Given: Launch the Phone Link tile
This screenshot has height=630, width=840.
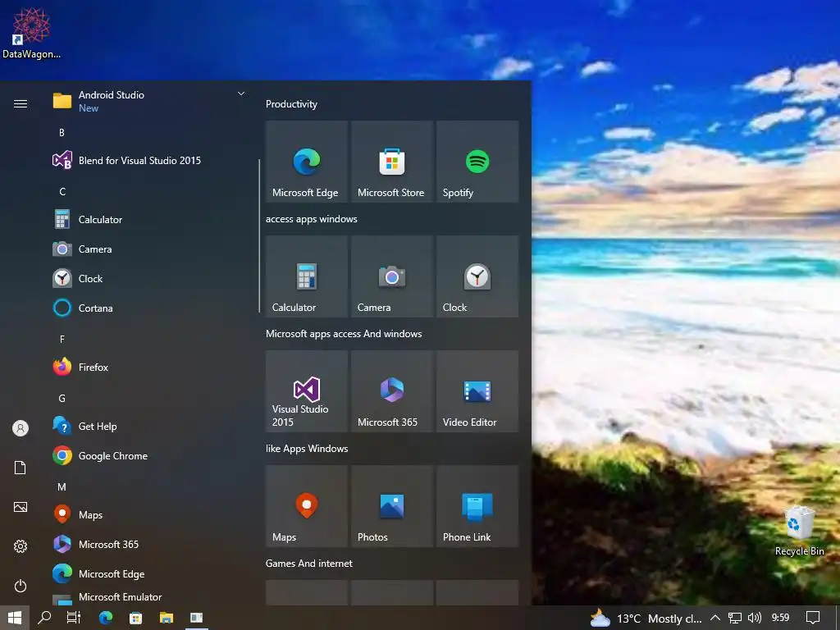Looking at the screenshot, I should 477,506.
